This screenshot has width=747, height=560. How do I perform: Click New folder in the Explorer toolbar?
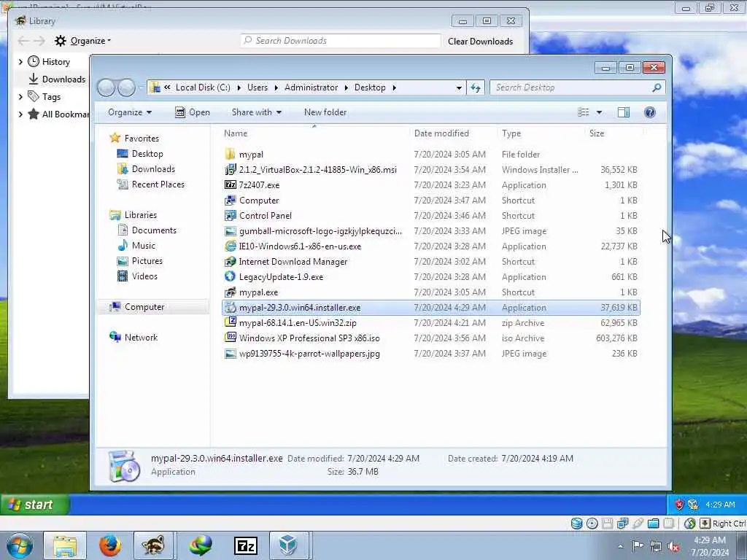pos(325,112)
